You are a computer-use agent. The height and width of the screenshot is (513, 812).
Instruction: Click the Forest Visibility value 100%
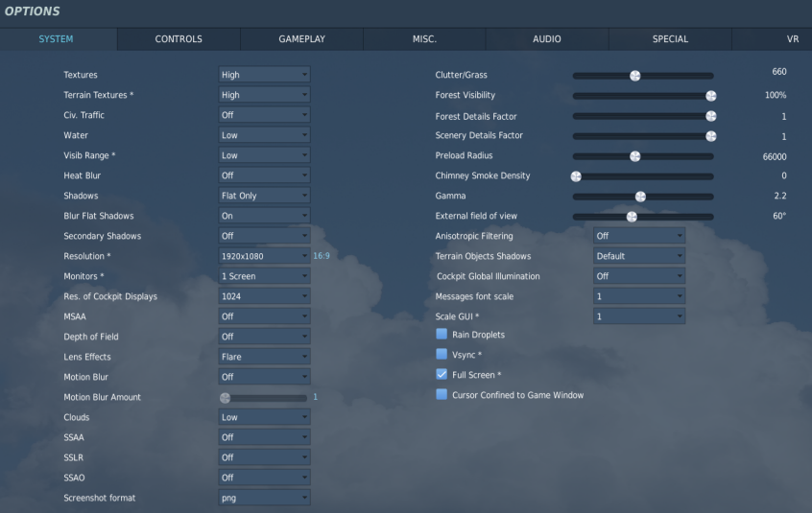[x=776, y=95]
